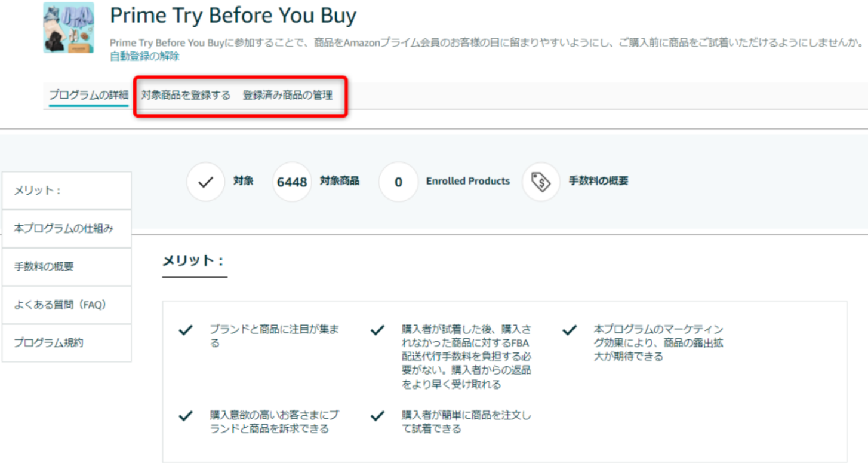
Task: Open プログラム規約 in the sidebar
Action: coord(67,343)
